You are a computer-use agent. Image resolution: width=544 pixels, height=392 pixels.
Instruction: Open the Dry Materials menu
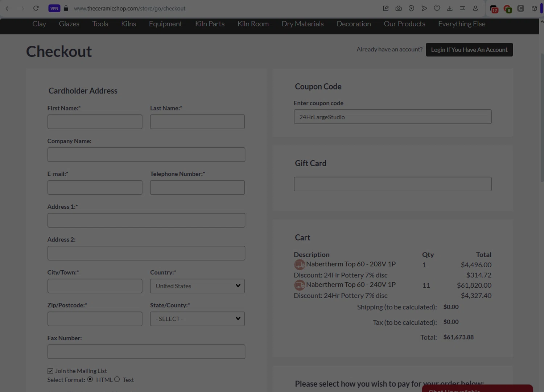pyautogui.click(x=302, y=24)
